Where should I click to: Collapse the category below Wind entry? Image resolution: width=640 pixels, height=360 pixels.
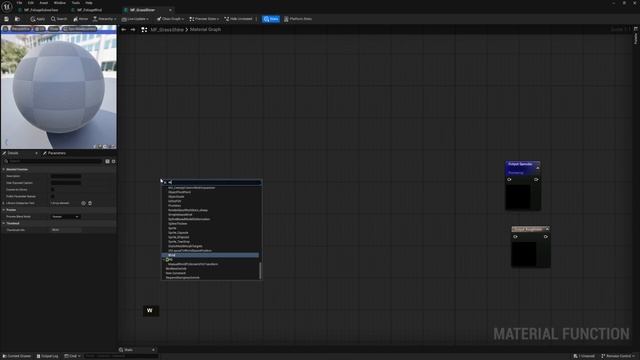tap(165, 260)
